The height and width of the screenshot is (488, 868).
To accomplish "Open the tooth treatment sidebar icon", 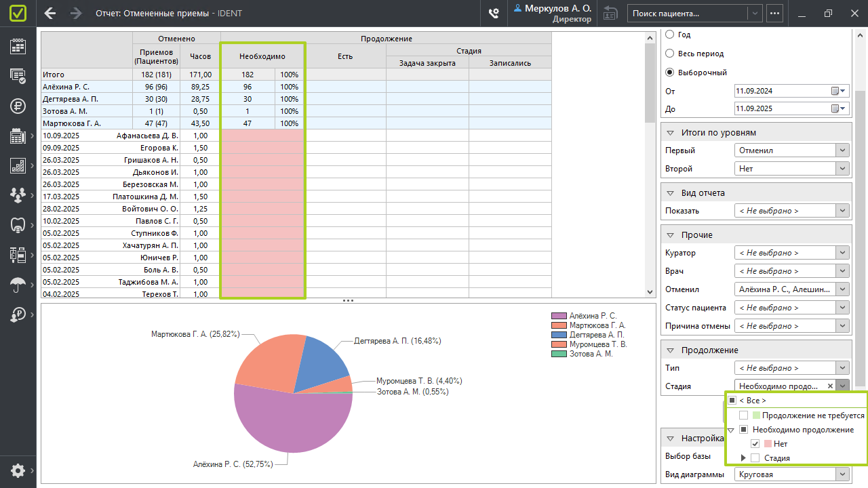I will point(18,224).
